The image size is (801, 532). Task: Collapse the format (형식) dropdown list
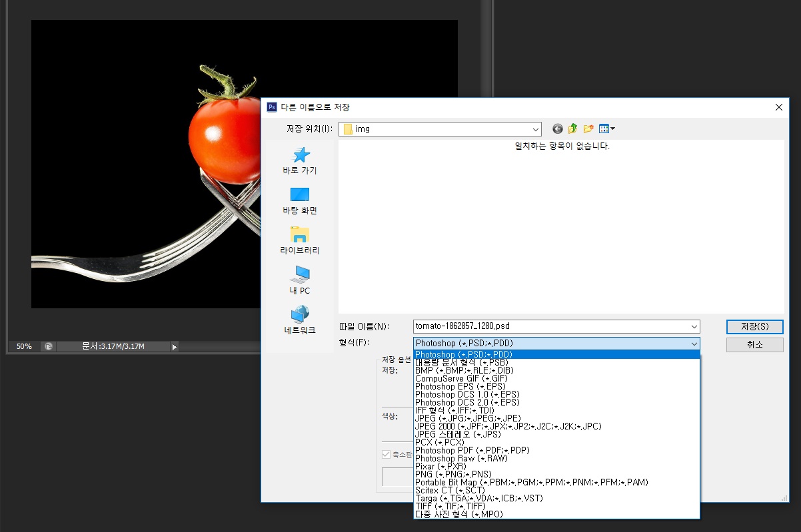coord(694,344)
